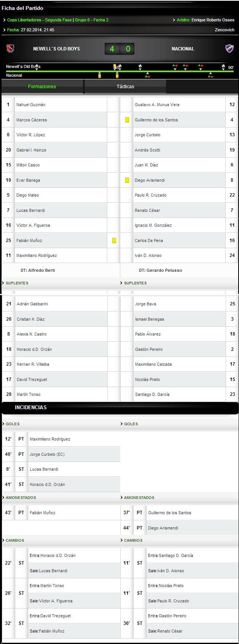Screen dimensions: 239x644
Task: Click last substitution arrows on Nacional timeline row
Action: [x=210, y=75]
